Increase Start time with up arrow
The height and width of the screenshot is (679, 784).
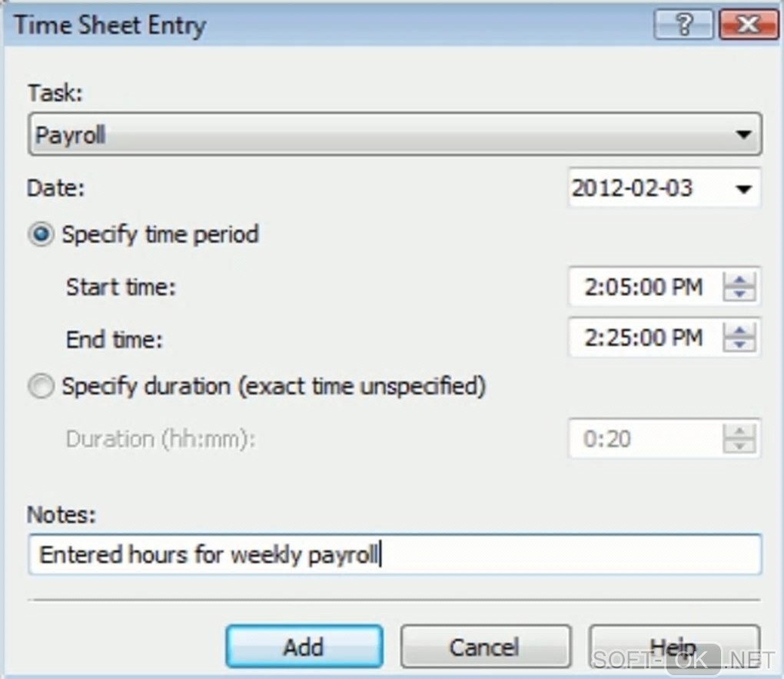click(740, 281)
